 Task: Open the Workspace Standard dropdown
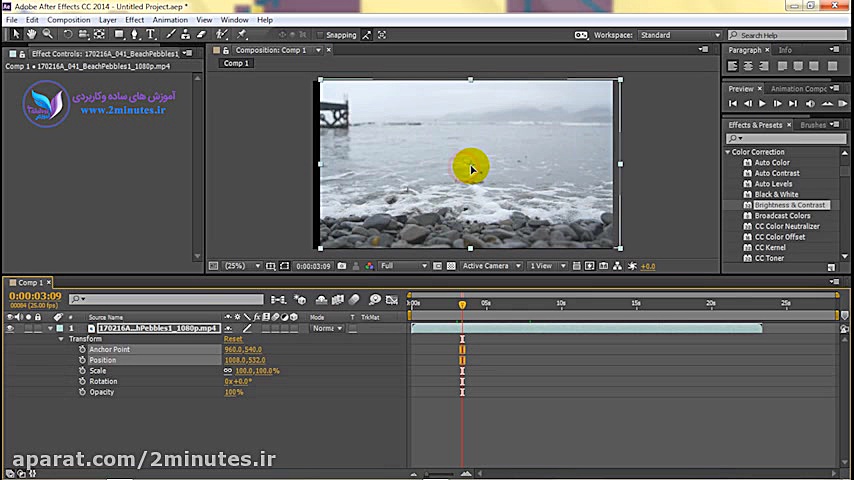click(x=678, y=35)
